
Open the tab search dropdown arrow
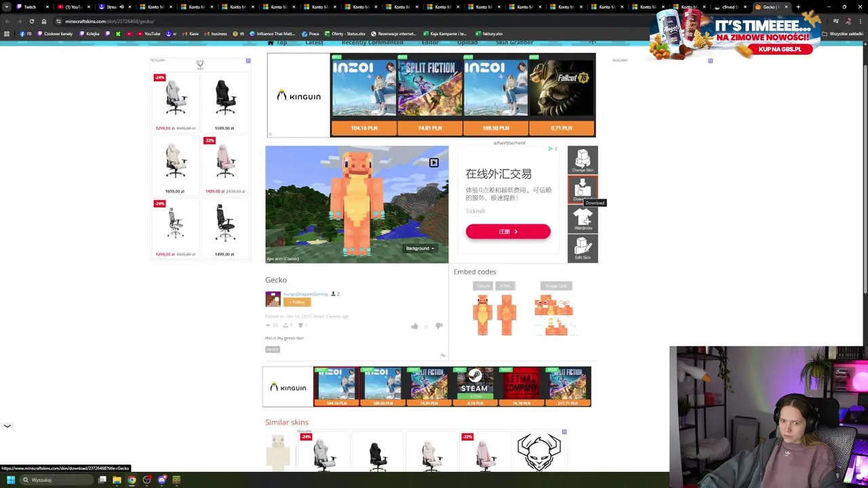tap(7, 7)
